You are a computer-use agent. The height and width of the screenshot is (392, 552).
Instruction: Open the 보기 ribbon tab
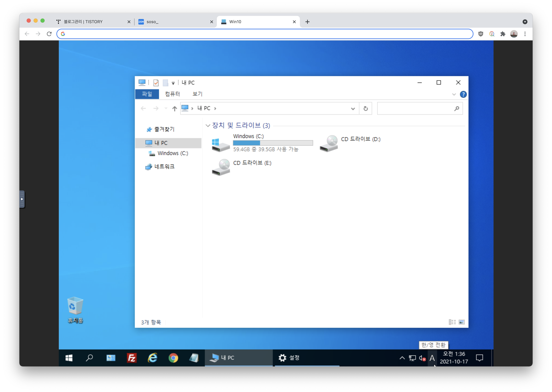coord(197,94)
